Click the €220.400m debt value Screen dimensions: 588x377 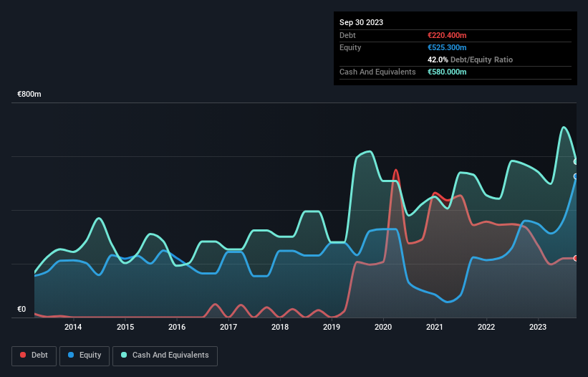pos(447,35)
